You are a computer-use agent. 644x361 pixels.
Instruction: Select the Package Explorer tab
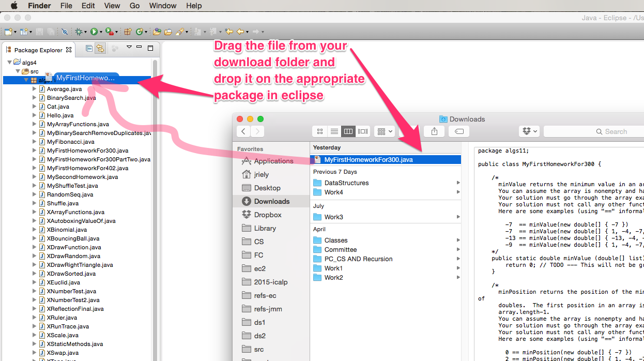(38, 50)
